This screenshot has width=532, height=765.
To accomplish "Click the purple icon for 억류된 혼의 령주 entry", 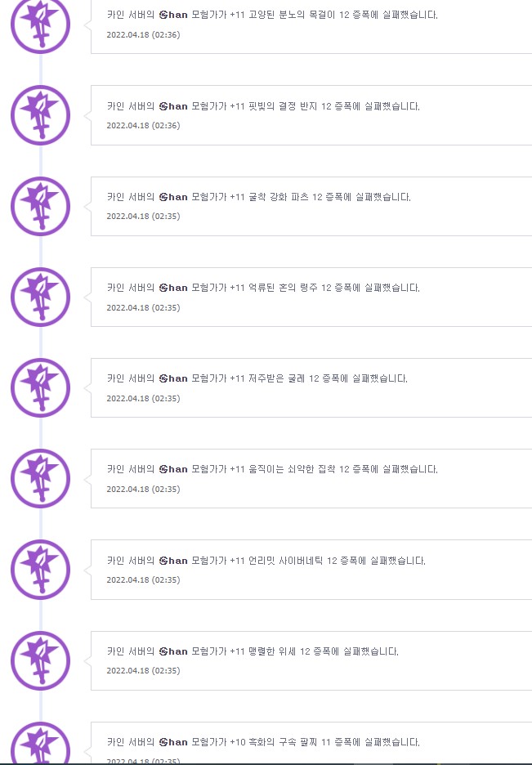I will coord(41,297).
